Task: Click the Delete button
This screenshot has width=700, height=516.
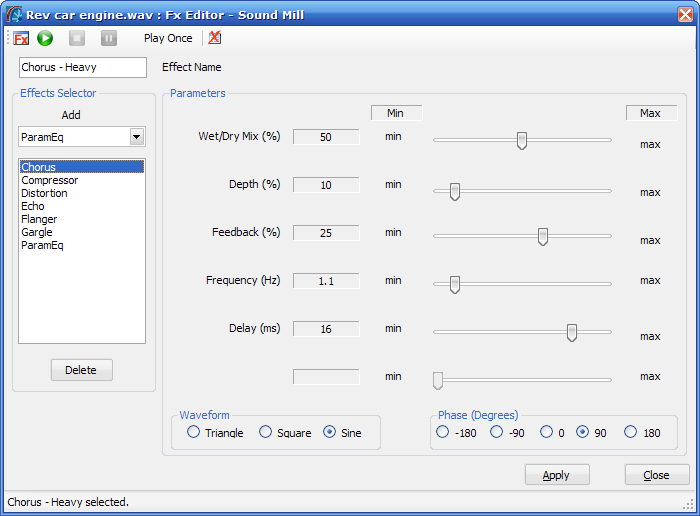Action: (82, 370)
